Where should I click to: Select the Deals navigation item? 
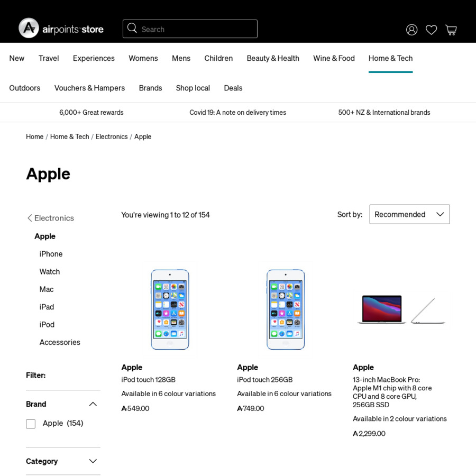coord(233,88)
